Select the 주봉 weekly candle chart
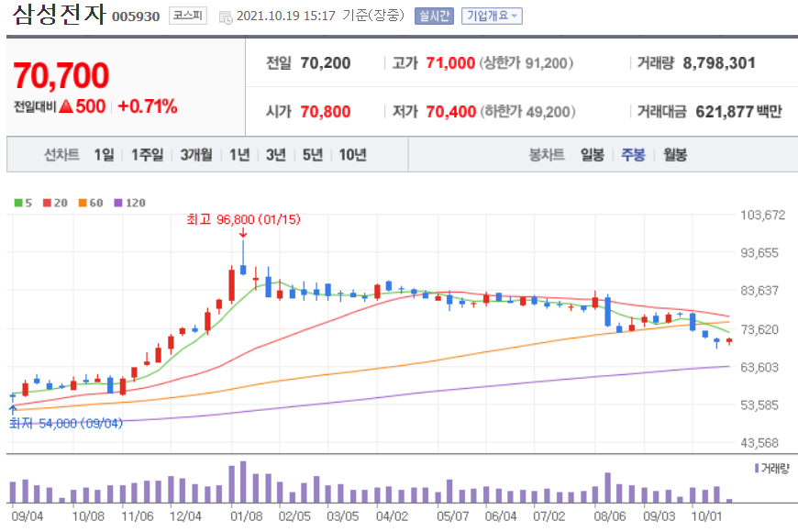Viewport: 798px width, 532px height. (633, 154)
